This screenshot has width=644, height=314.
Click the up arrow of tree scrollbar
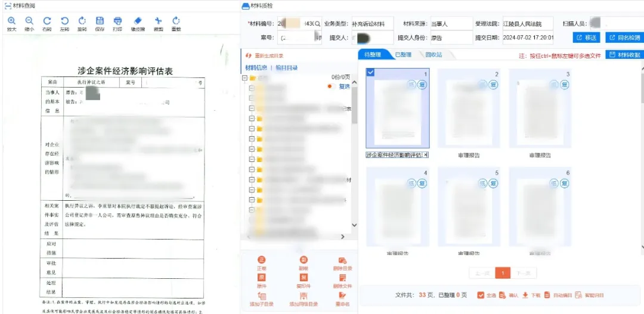coord(354,82)
